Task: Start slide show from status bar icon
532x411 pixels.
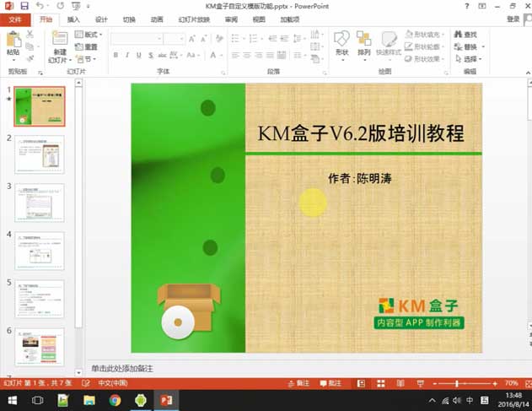Action: click(421, 383)
